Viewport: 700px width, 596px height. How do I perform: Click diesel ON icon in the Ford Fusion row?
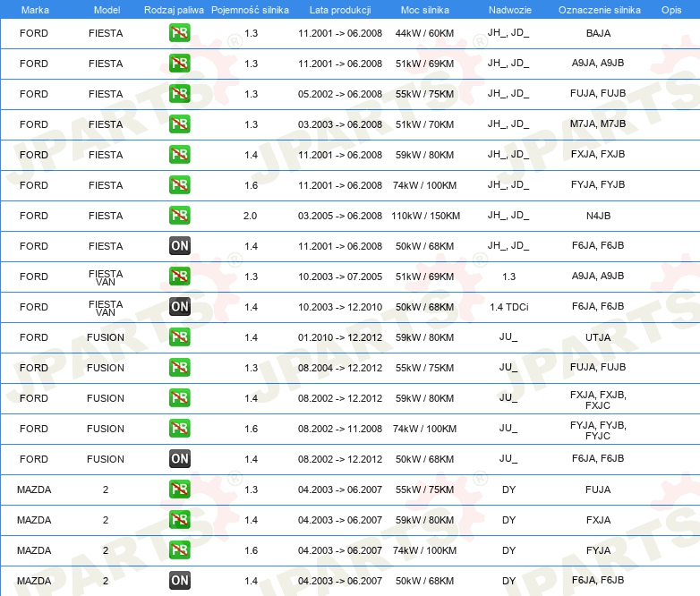click(x=179, y=458)
